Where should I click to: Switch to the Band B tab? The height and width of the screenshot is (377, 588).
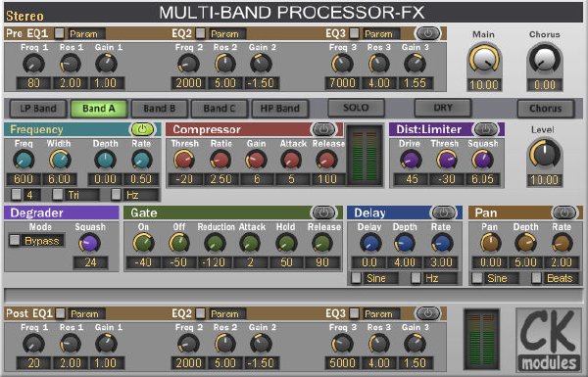[x=159, y=109]
